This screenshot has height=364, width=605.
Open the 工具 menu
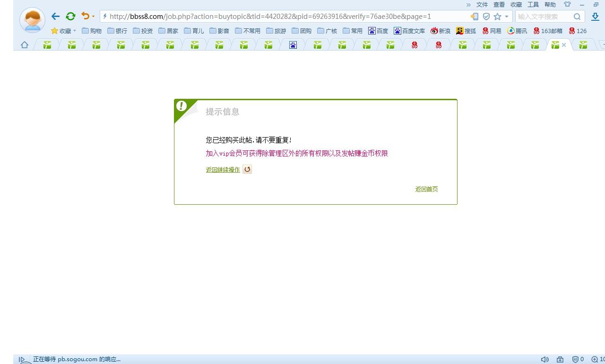click(533, 4)
